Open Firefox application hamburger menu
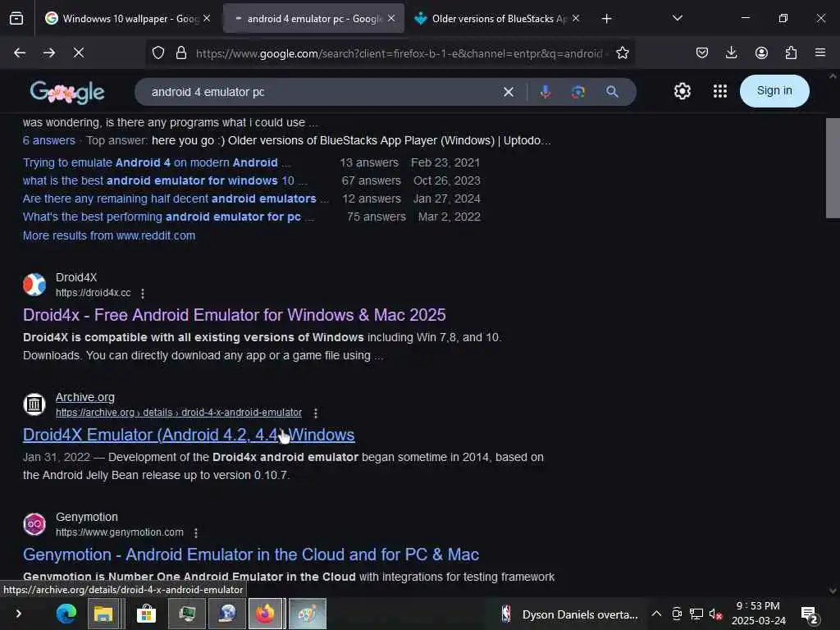The image size is (840, 630). click(820, 52)
